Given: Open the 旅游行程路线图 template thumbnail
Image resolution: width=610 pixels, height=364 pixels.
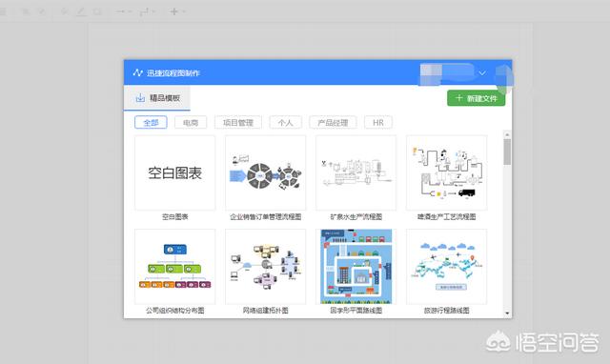Looking at the screenshot, I should 447,267.
